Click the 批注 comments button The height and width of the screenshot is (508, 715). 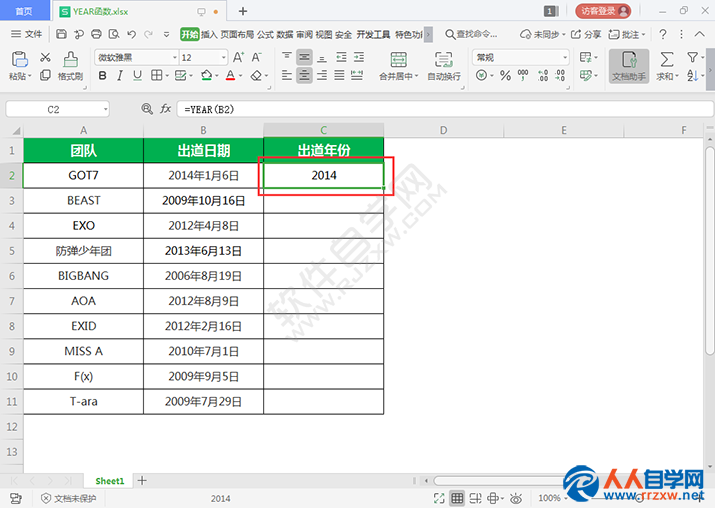coord(627,34)
